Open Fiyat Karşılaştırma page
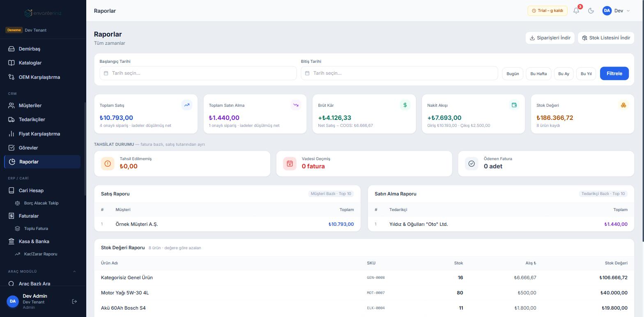The image size is (644, 317). (42, 134)
